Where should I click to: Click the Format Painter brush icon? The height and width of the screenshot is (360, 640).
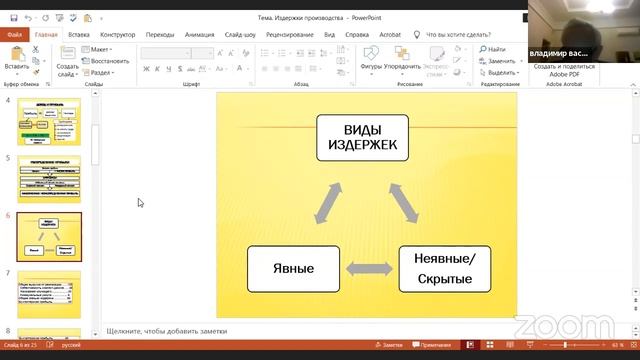coord(36,72)
